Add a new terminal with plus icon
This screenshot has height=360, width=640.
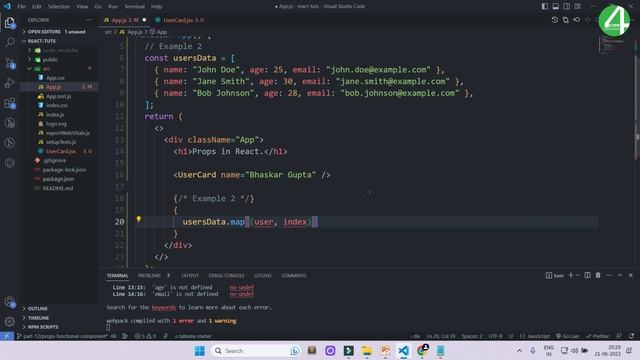click(571, 276)
